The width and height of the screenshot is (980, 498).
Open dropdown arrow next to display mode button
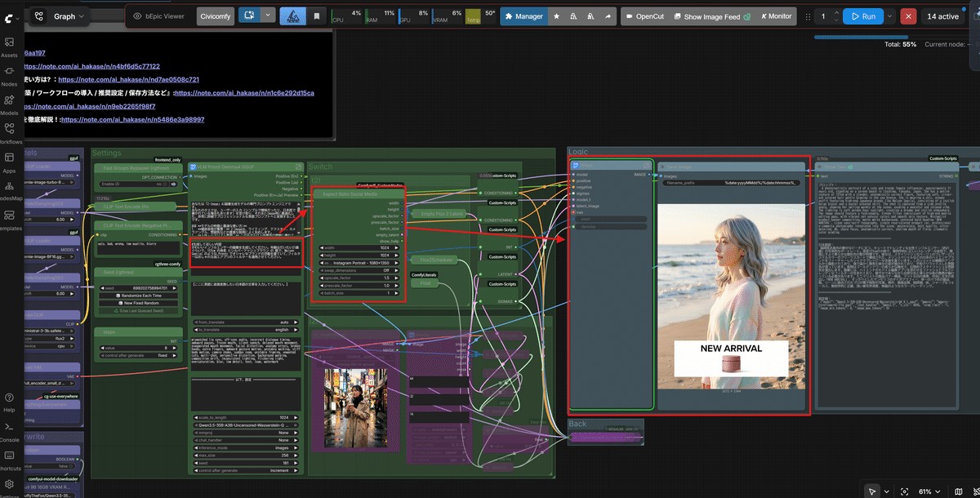[x=268, y=16]
